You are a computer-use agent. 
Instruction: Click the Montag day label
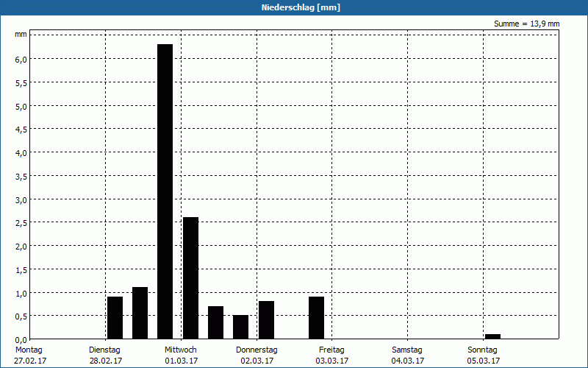tap(29, 350)
